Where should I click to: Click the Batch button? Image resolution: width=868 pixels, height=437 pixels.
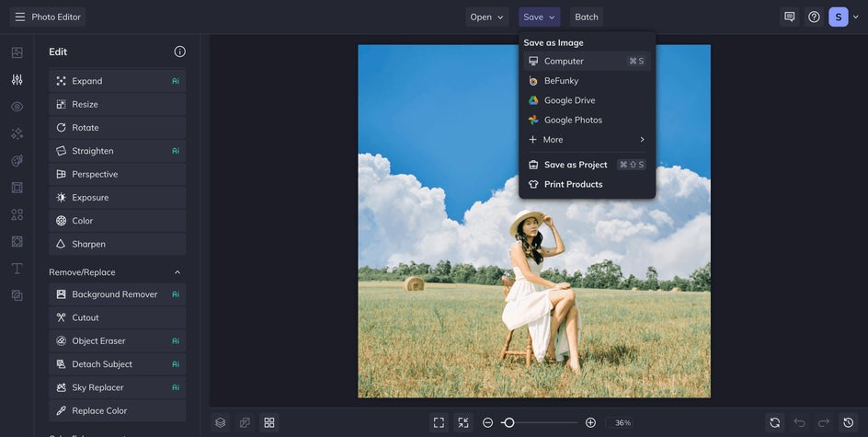587,17
